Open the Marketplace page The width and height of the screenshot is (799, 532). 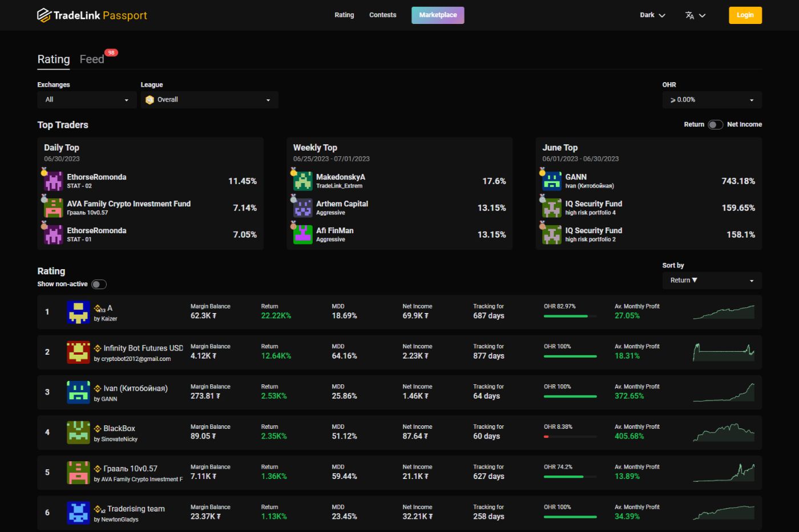pyautogui.click(x=438, y=15)
